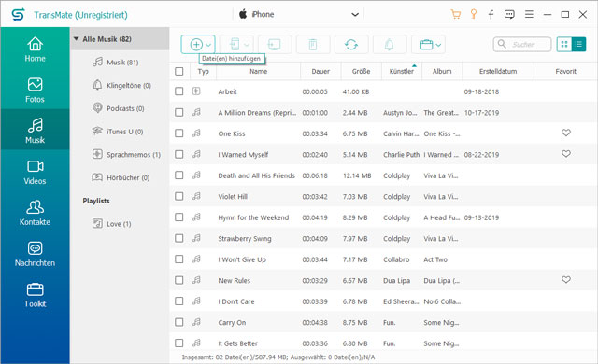Screen dimensions: 598x364
Task: Tick the select-all header checkbox
Action: point(178,71)
